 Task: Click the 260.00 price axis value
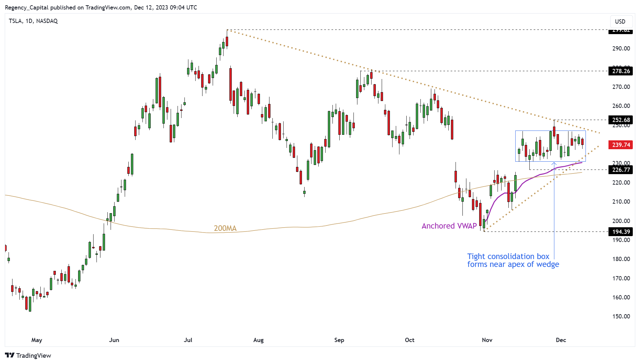[621, 106]
